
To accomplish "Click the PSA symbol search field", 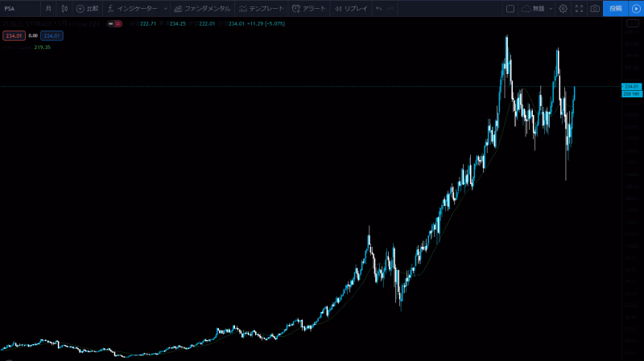I will (x=18, y=8).
